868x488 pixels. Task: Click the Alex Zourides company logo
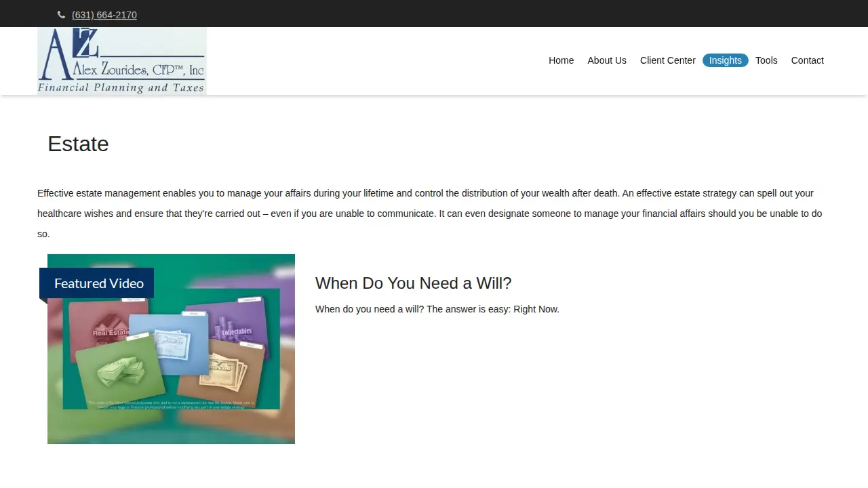pyautogui.click(x=122, y=61)
